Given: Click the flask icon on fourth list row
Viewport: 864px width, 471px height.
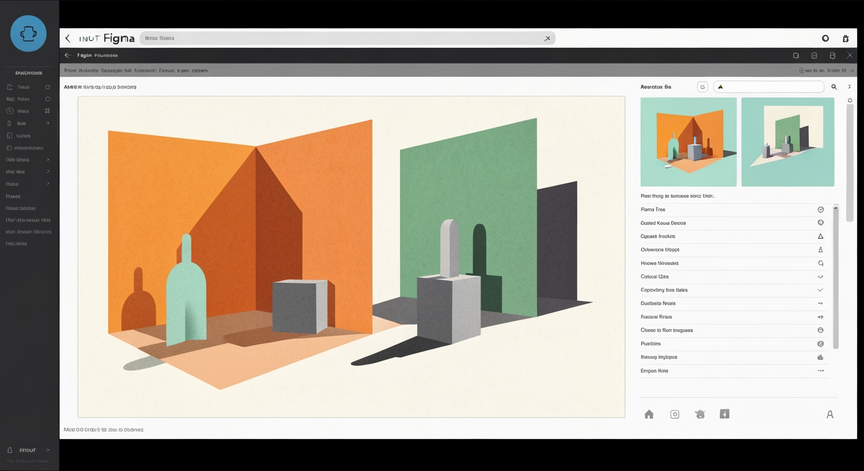Looking at the screenshot, I should coord(820,250).
